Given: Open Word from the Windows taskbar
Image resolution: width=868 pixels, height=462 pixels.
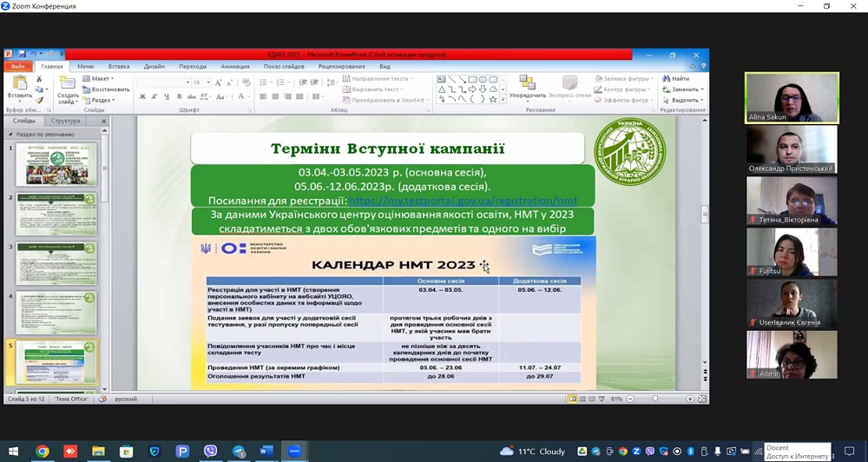Looking at the screenshot, I should click(x=266, y=452).
